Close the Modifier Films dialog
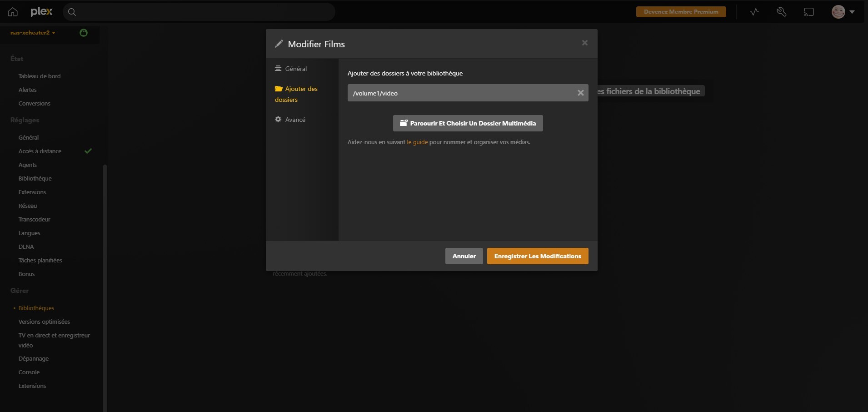The height and width of the screenshot is (412, 868). click(585, 43)
